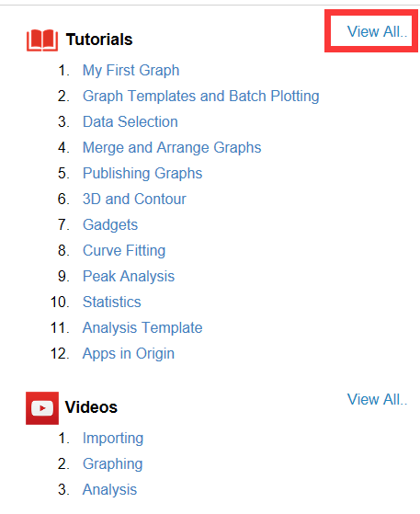Go to Publishing Graphs tutorial
This screenshot has height=514, width=420.
[x=142, y=174]
